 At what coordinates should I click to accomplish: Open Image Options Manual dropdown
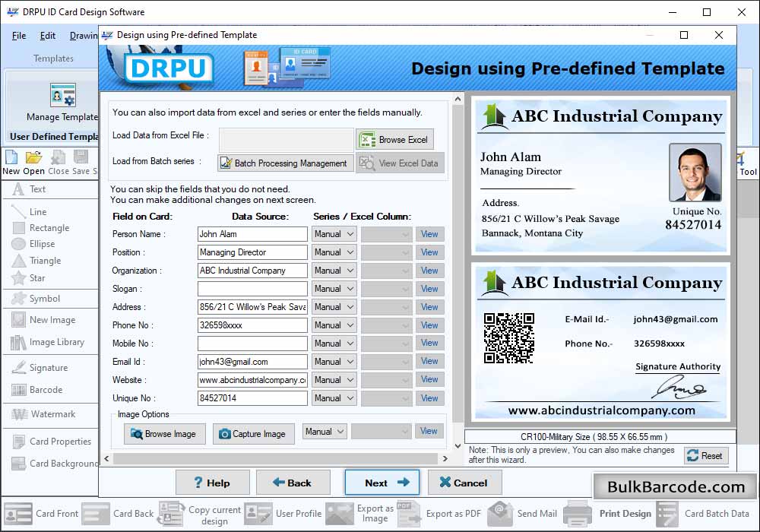(325, 431)
